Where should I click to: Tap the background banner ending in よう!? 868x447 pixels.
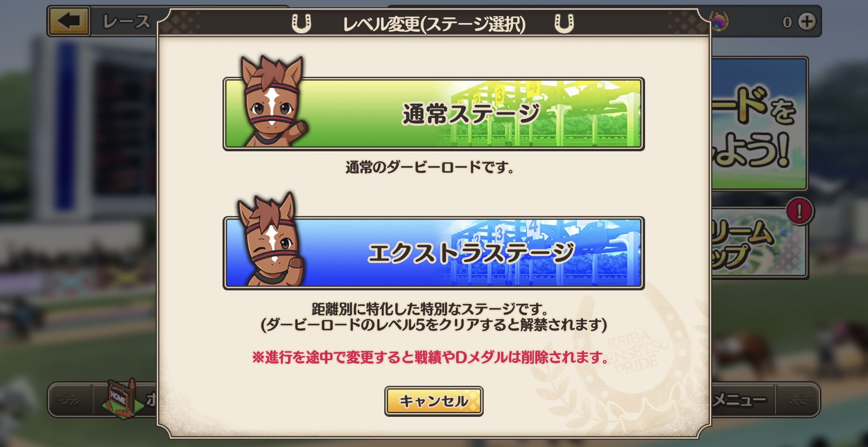[x=759, y=124]
